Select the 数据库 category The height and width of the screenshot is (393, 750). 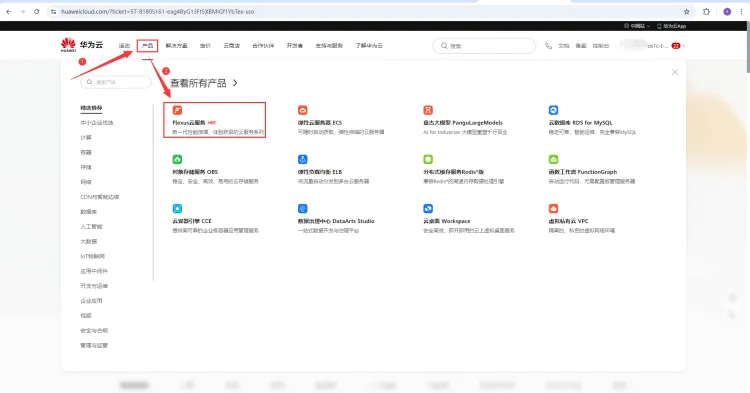click(x=88, y=212)
